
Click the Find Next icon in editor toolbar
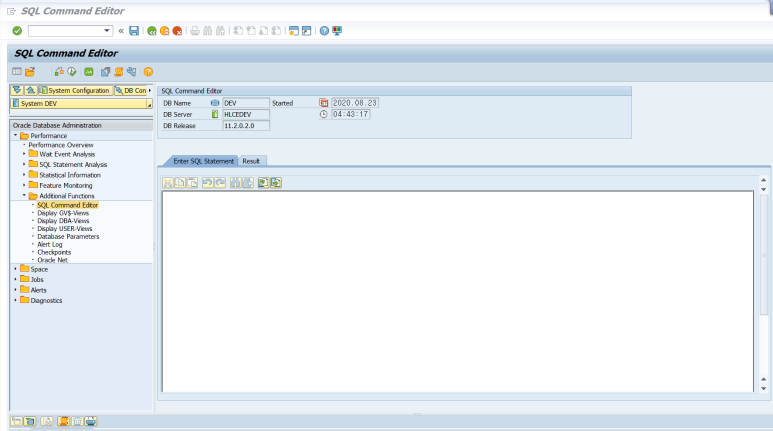(248, 183)
